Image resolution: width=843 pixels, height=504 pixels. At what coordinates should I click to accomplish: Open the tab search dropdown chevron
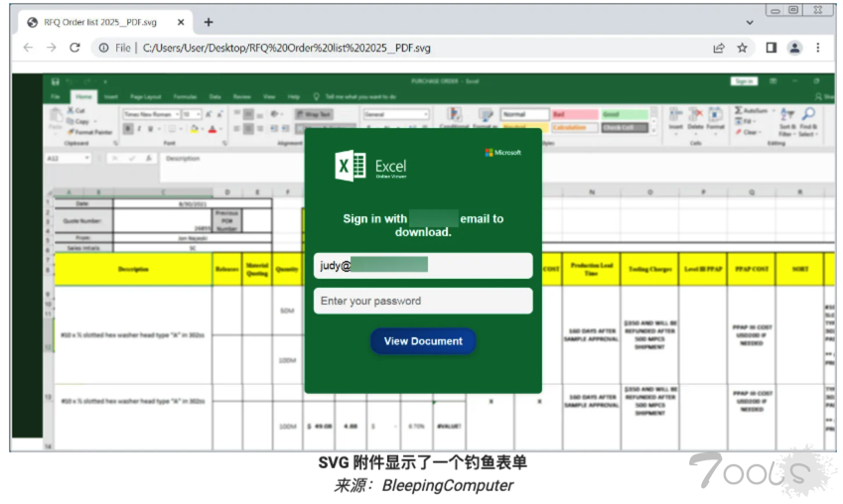click(750, 23)
